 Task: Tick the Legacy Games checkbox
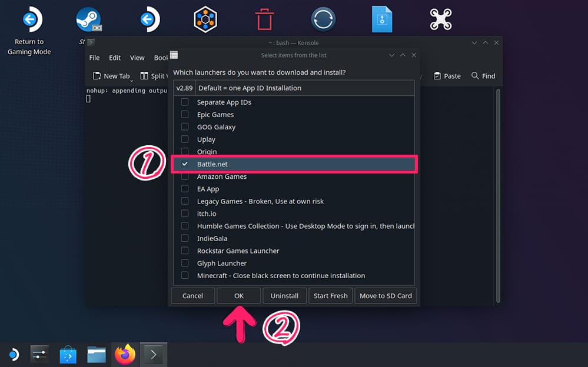pyautogui.click(x=184, y=201)
